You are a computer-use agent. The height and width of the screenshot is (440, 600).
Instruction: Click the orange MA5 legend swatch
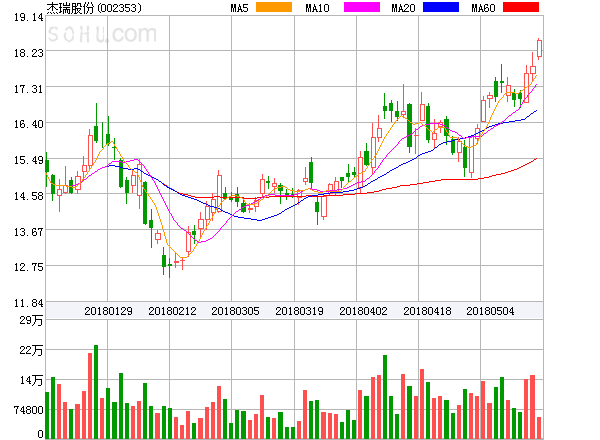pyautogui.click(x=274, y=7)
